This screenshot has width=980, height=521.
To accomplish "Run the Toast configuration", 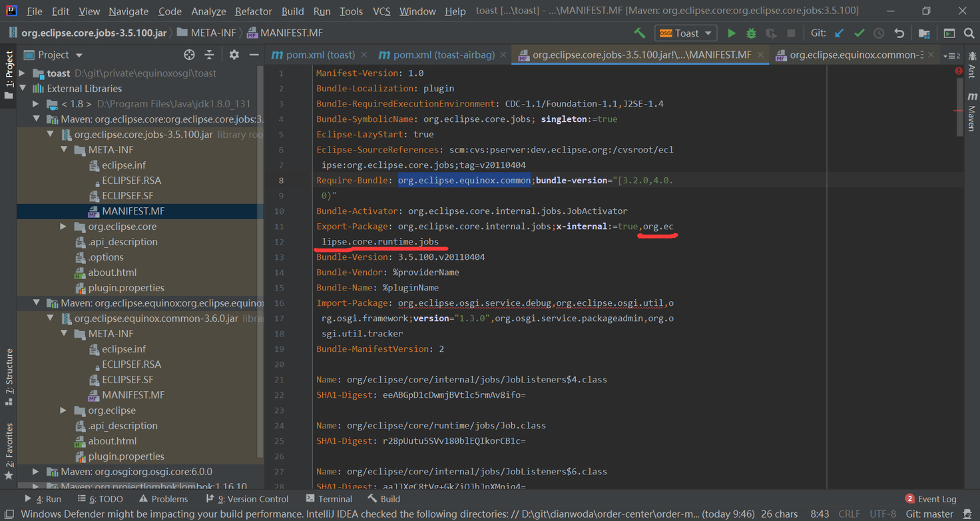I will pos(730,32).
